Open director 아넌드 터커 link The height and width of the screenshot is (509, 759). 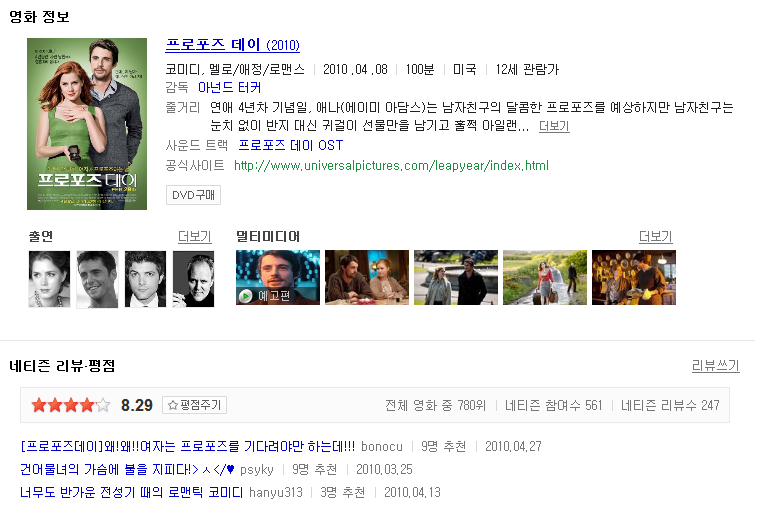[x=229, y=88]
